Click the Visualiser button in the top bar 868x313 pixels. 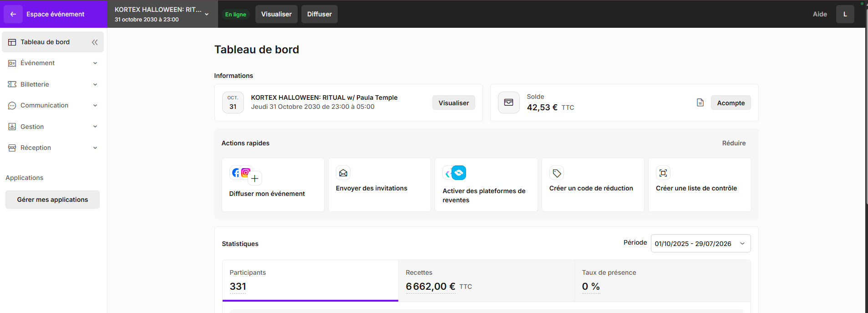[x=276, y=14]
